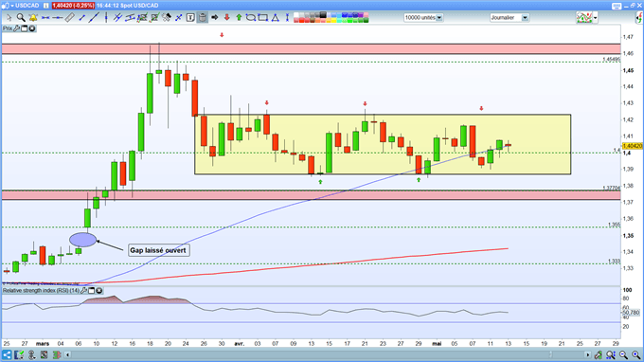Open the Journalier timeframe dropdown
This screenshot has width=644, height=362.
[x=525, y=18]
